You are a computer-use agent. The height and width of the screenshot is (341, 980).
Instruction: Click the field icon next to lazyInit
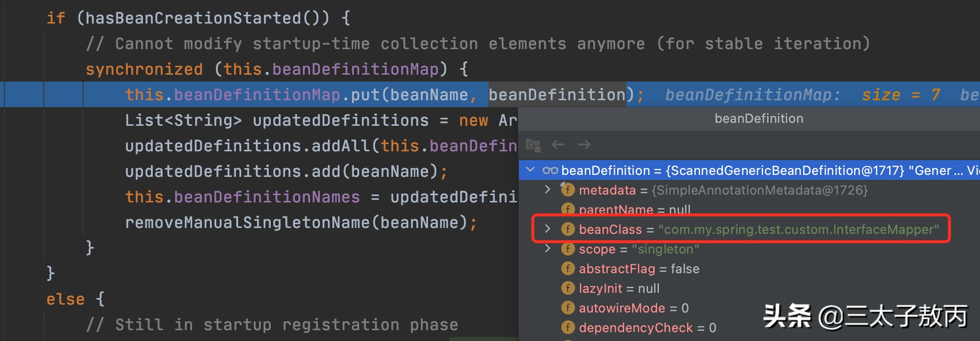coord(568,288)
